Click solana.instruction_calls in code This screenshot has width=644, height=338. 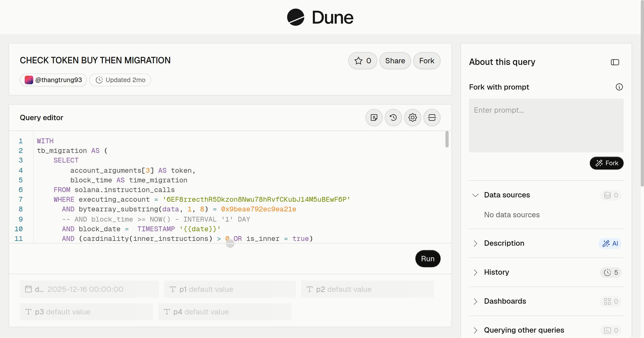coord(125,190)
